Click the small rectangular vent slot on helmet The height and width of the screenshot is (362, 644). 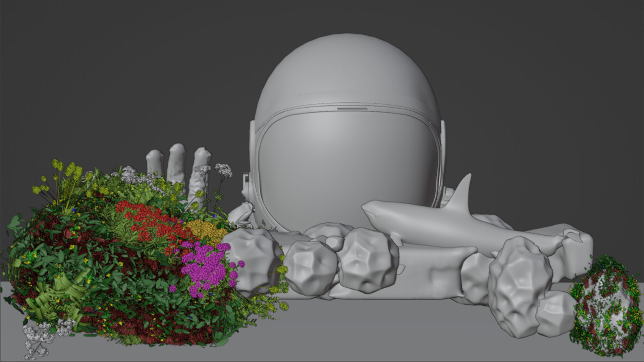(x=352, y=109)
